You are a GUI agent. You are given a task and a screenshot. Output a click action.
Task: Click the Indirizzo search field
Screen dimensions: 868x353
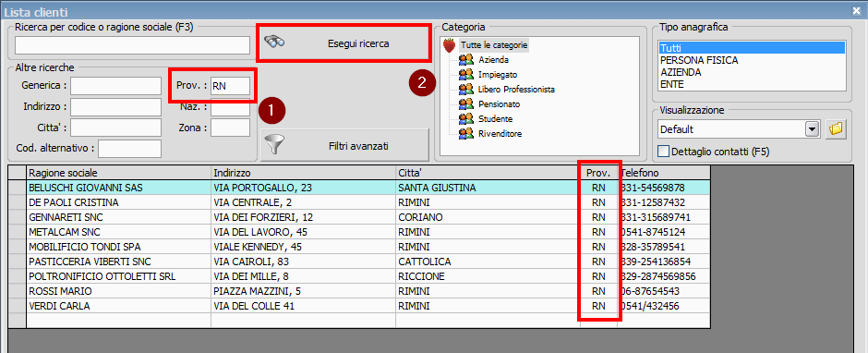point(115,106)
